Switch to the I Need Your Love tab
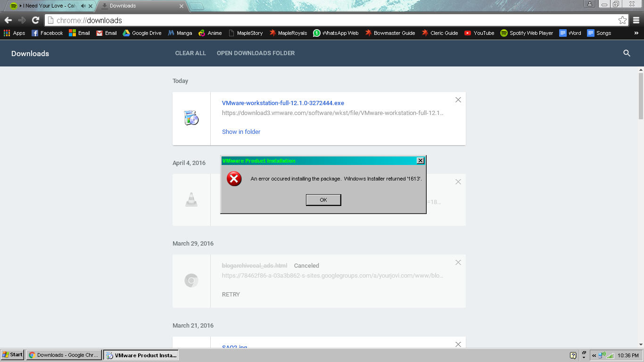The width and height of the screenshot is (644, 362). point(47,6)
